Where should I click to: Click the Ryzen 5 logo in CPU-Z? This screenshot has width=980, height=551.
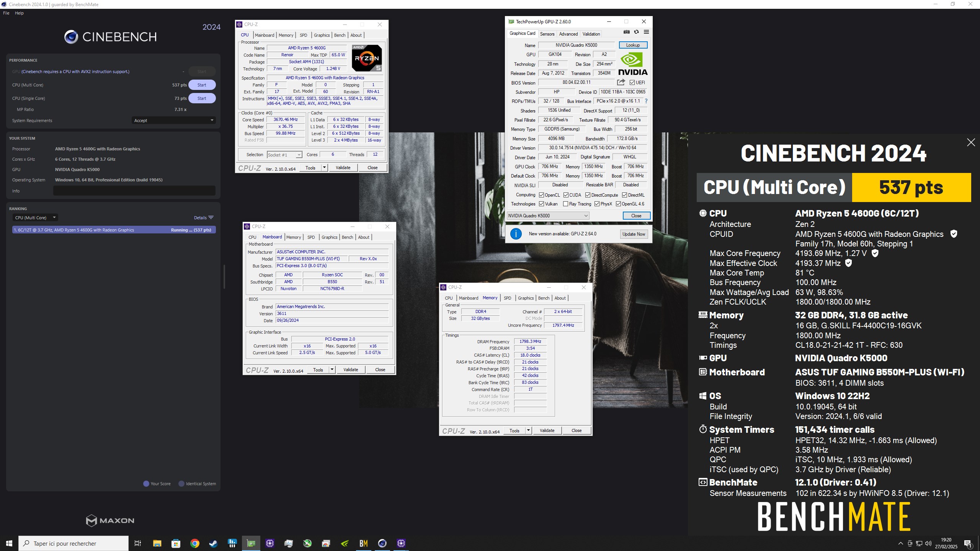(366, 58)
